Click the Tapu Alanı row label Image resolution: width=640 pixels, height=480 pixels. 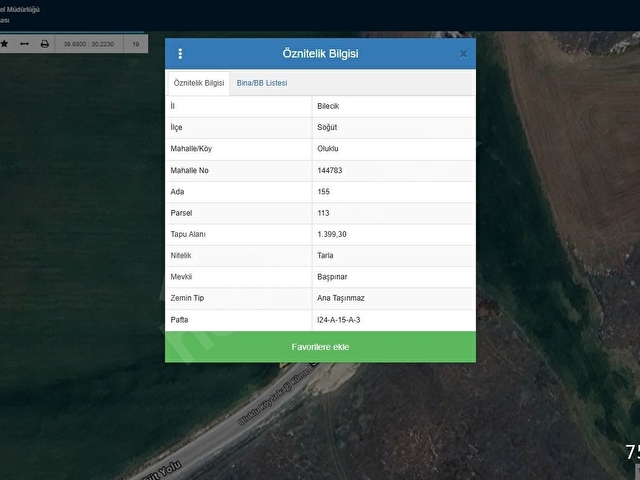(188, 234)
